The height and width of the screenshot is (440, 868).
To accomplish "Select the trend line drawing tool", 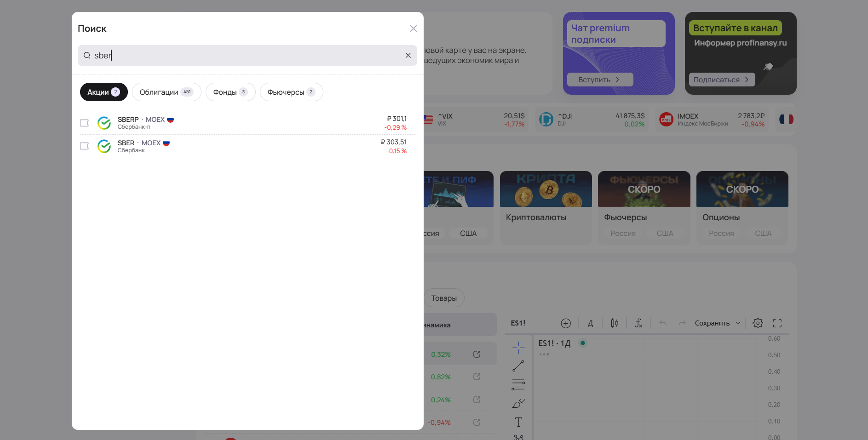I will click(x=518, y=366).
